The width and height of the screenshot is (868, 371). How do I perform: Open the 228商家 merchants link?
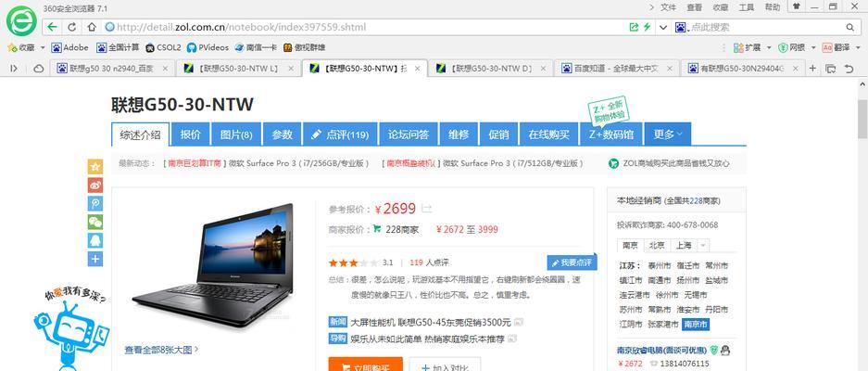click(x=402, y=230)
